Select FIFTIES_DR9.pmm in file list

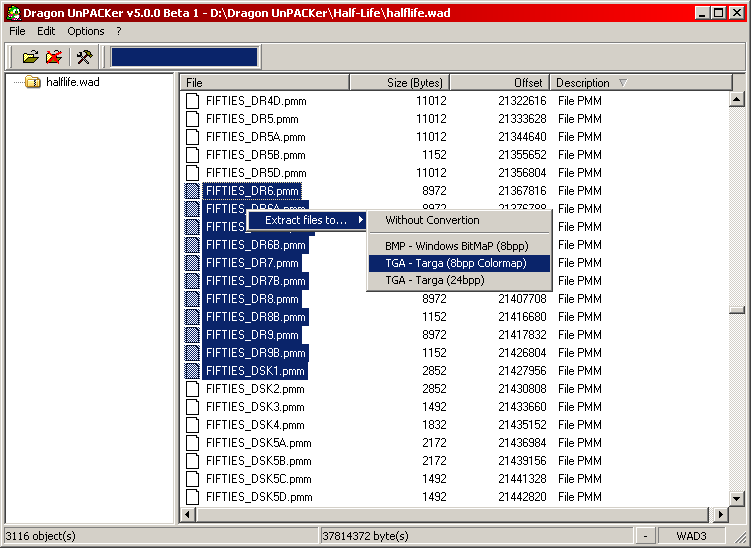(252, 335)
